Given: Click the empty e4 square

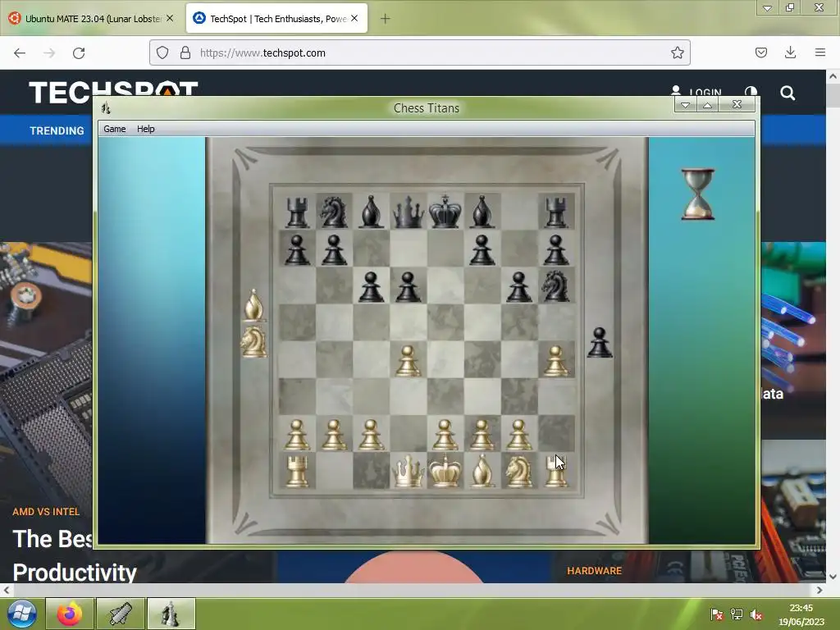Looking at the screenshot, I should pyautogui.click(x=445, y=359).
